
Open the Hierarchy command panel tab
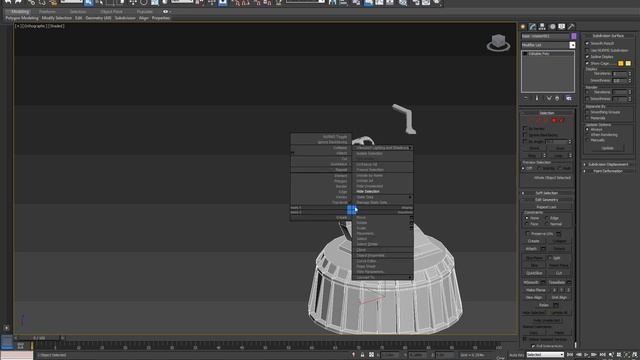pos(542,27)
